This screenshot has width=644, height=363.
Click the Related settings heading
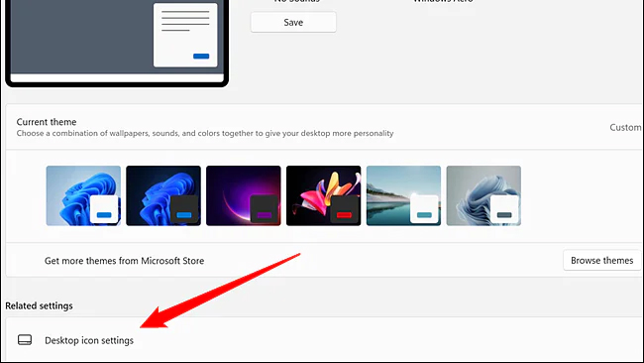39,305
